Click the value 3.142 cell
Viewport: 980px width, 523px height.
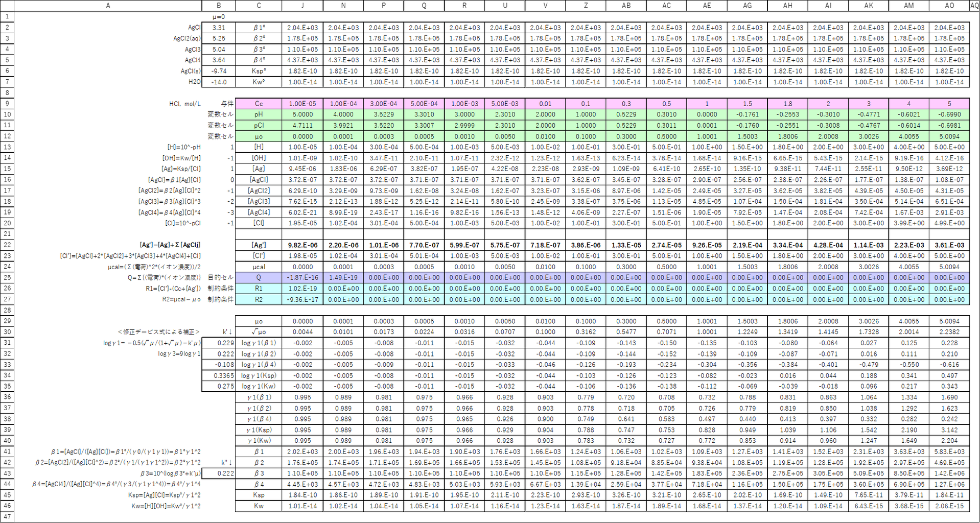click(x=949, y=430)
